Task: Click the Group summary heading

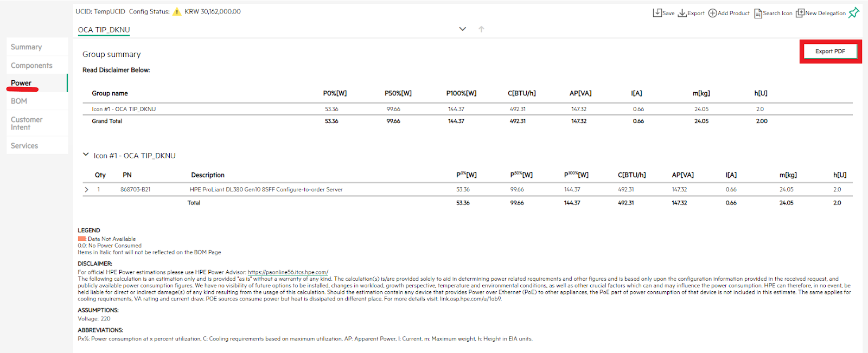Action: [x=112, y=54]
